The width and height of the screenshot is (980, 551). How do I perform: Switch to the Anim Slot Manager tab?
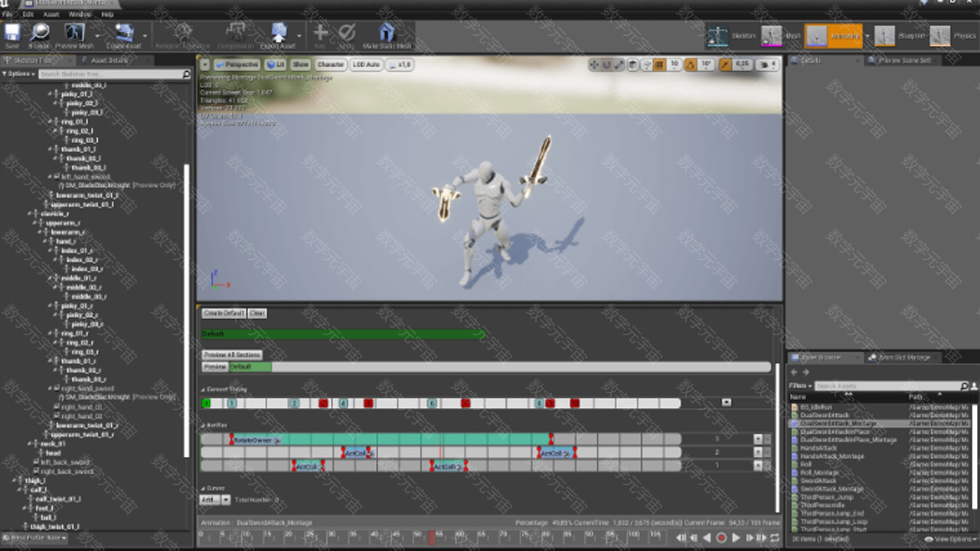click(903, 357)
